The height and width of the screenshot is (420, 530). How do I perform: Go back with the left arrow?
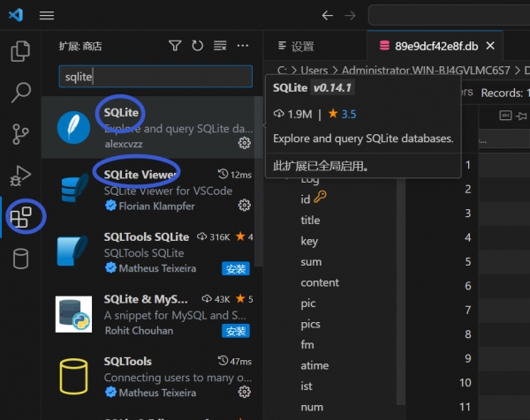point(327,16)
